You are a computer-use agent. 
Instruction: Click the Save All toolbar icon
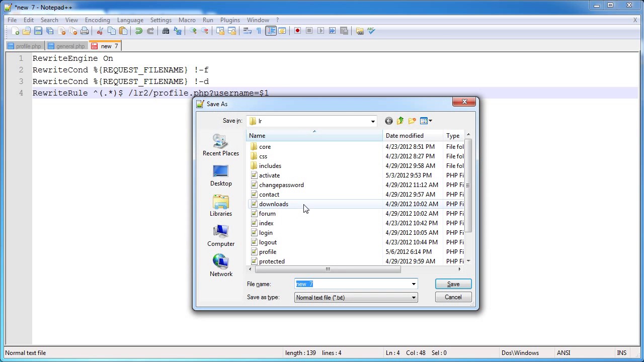pos(50,31)
